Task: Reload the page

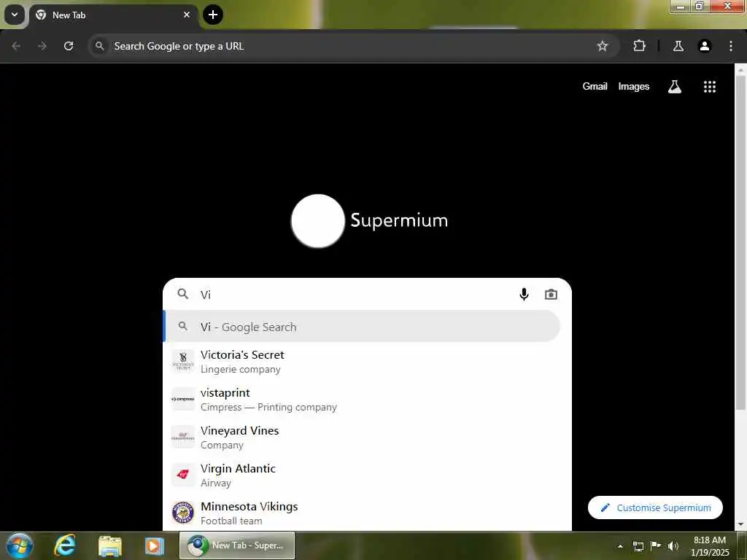Action: 69,46
